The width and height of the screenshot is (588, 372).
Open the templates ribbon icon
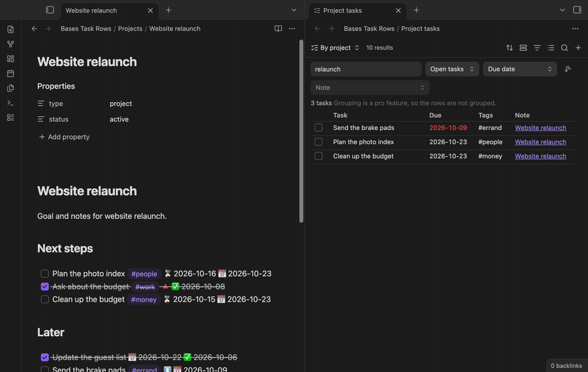tap(10, 88)
